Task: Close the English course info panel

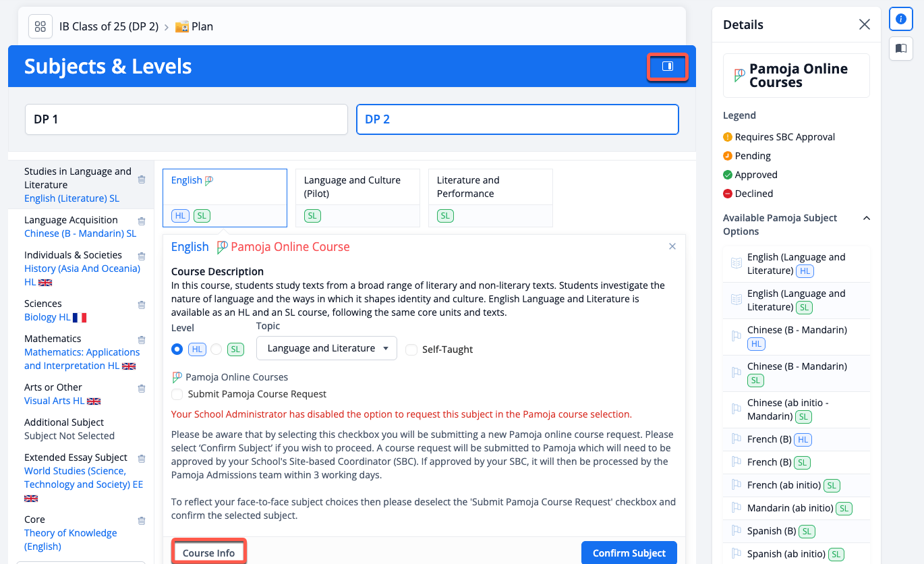Action: pyautogui.click(x=672, y=247)
